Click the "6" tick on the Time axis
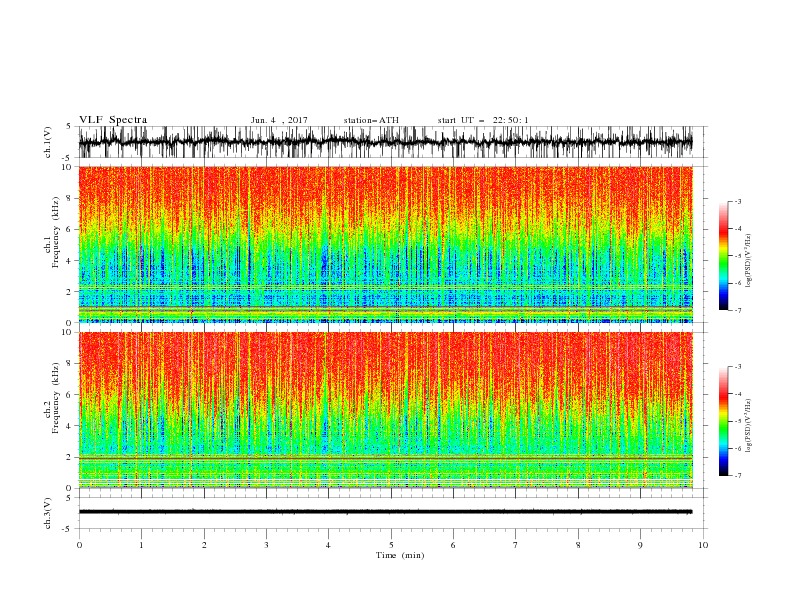Image resolution: width=792 pixels, height=612 pixels. click(454, 545)
